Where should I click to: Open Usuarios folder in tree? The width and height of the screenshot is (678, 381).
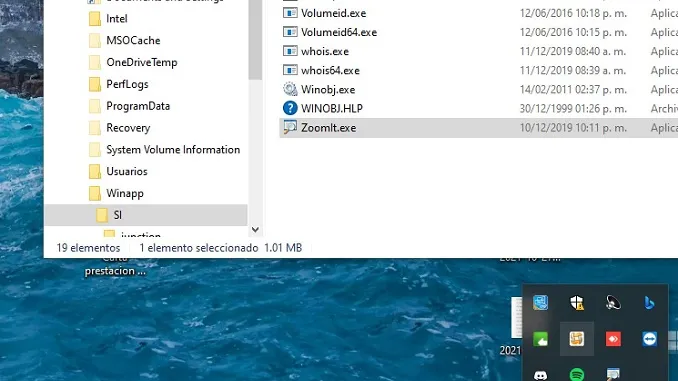tap(127, 171)
